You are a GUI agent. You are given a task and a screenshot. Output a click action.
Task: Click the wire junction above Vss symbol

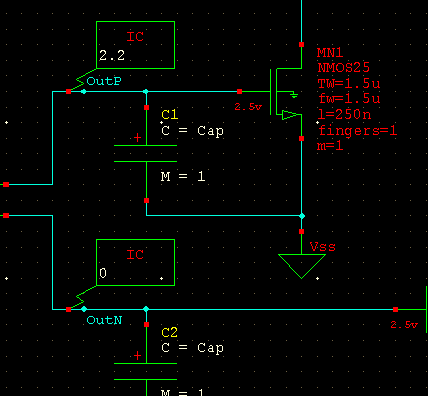[x=302, y=216]
